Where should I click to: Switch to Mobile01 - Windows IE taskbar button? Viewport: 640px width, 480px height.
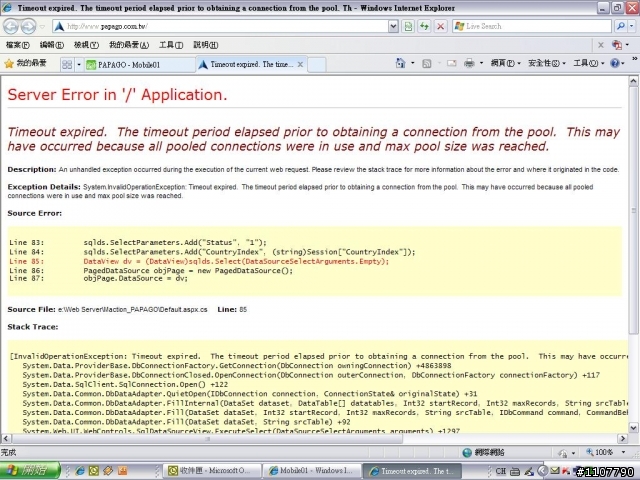coord(311,471)
